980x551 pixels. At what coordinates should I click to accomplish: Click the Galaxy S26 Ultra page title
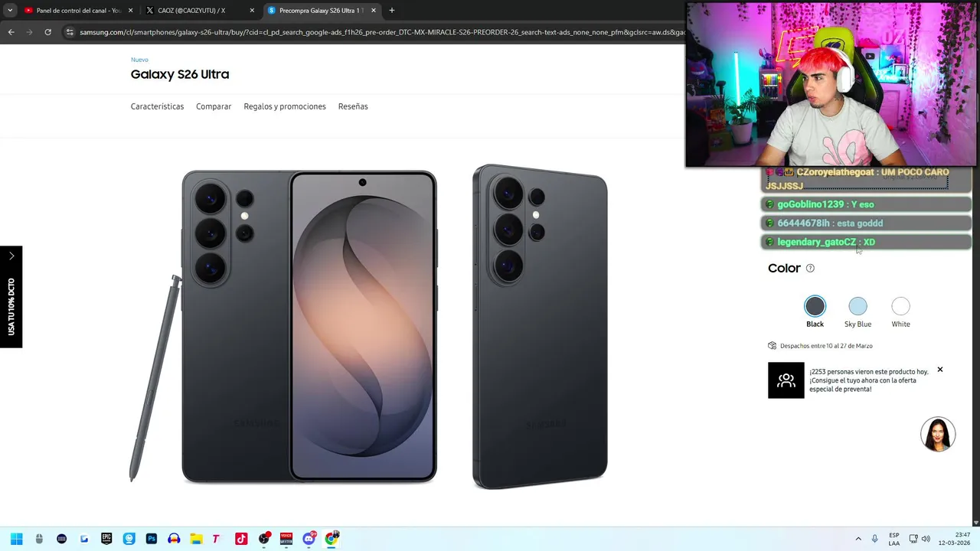point(180,74)
